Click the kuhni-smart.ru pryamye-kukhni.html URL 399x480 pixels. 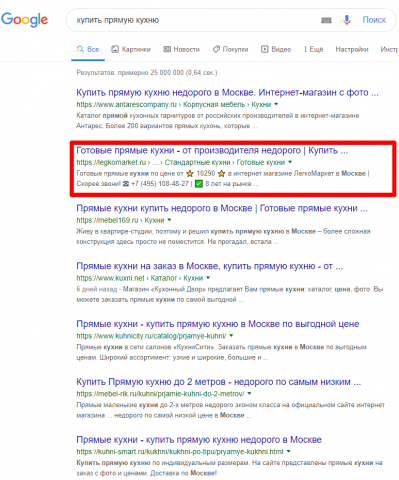(180, 452)
